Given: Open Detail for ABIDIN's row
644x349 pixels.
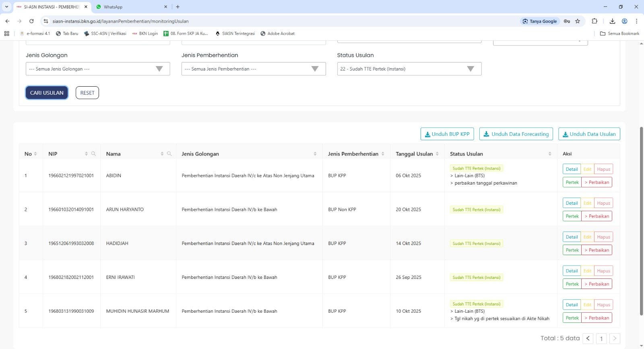Looking at the screenshot, I should (x=572, y=169).
